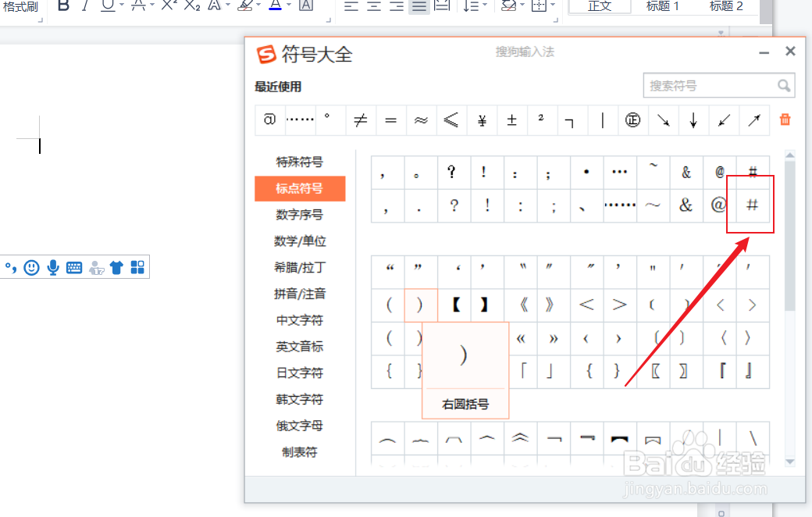Viewport: 812px width, 517px height.
Task: Open the soft keyboard icon on Sogou toolbar
Action: tap(74, 267)
